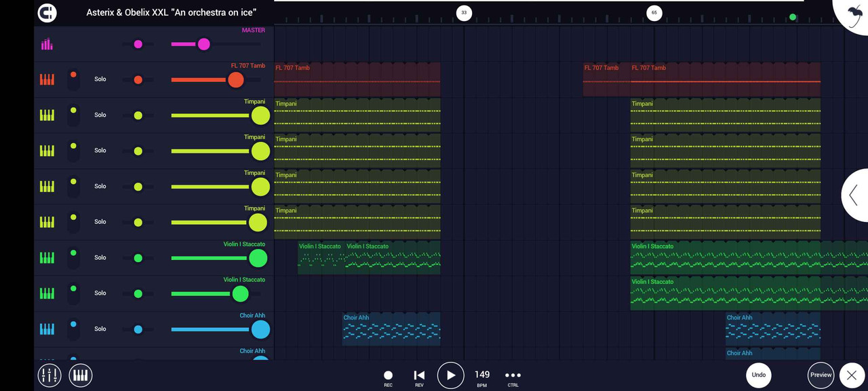
Task: Toggle mute on the fourth Timpani track
Action: tap(73, 222)
